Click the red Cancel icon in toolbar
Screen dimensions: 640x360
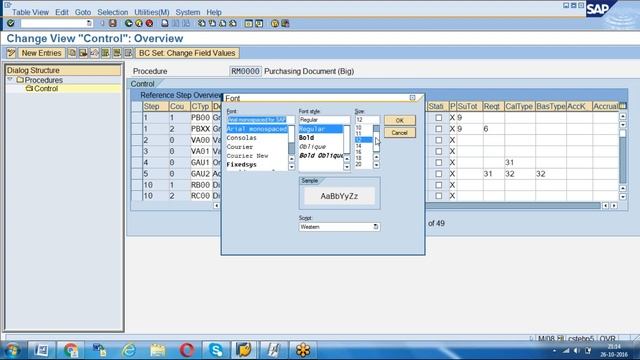(x=149, y=23)
